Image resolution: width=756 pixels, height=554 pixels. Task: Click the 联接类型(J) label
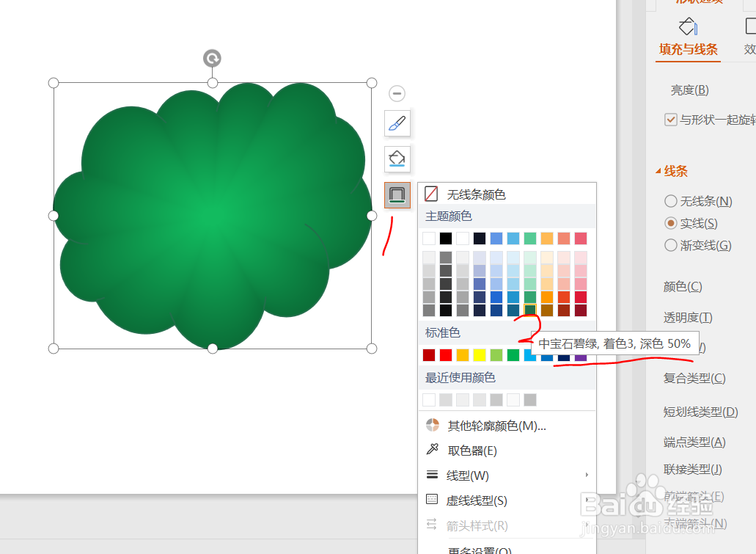692,469
